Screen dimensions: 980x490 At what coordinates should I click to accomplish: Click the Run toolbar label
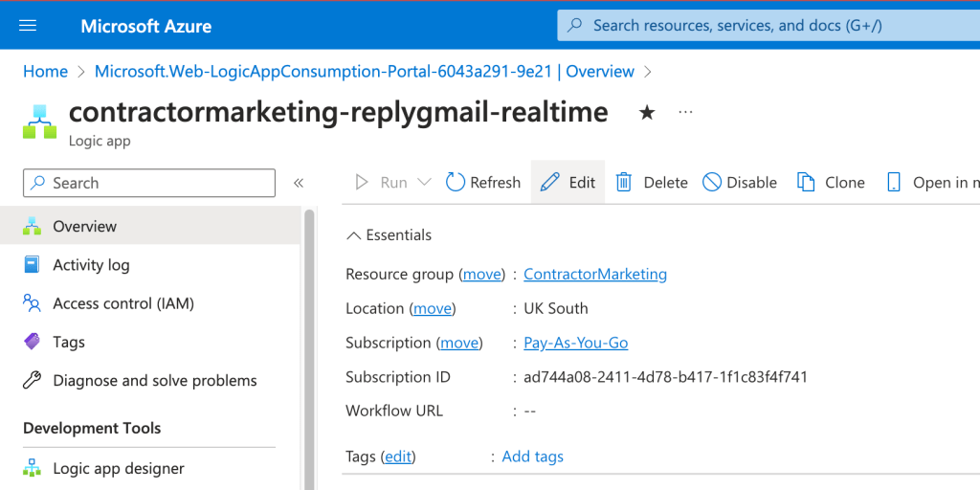point(393,183)
